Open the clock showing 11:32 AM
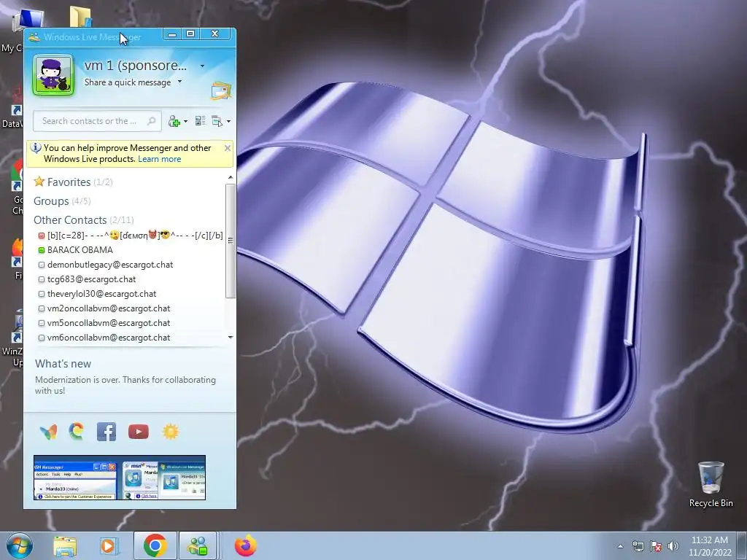The width and height of the screenshot is (747, 560). tap(710, 546)
